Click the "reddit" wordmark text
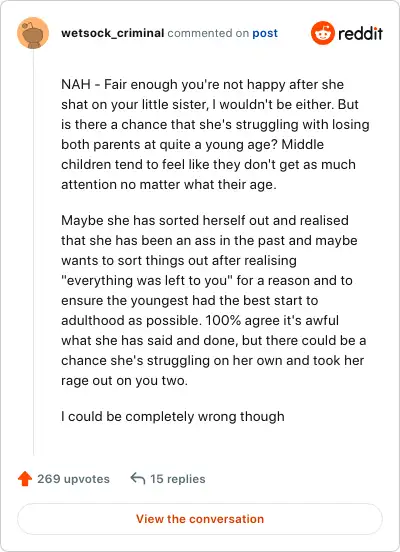The width and height of the screenshot is (400, 552). coord(360,33)
